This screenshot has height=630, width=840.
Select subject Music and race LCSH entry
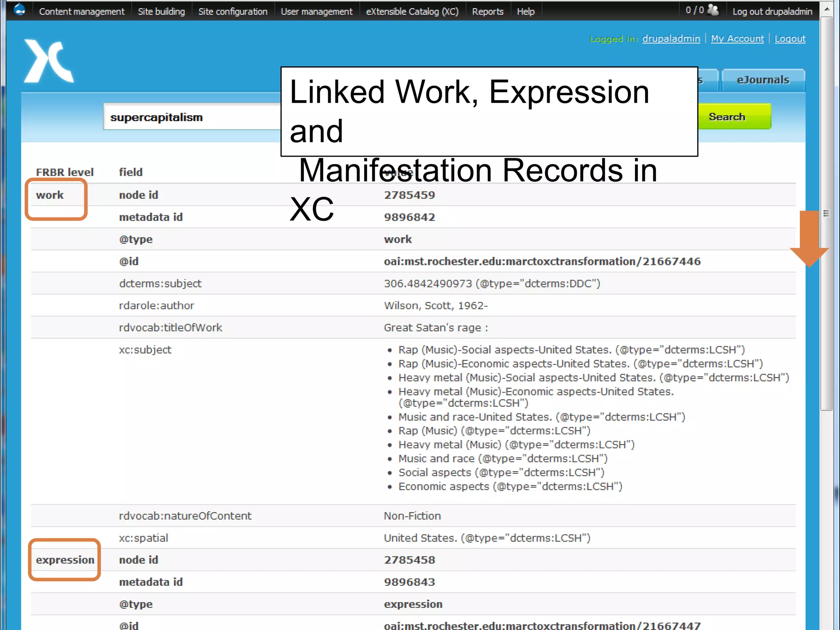(x=503, y=459)
